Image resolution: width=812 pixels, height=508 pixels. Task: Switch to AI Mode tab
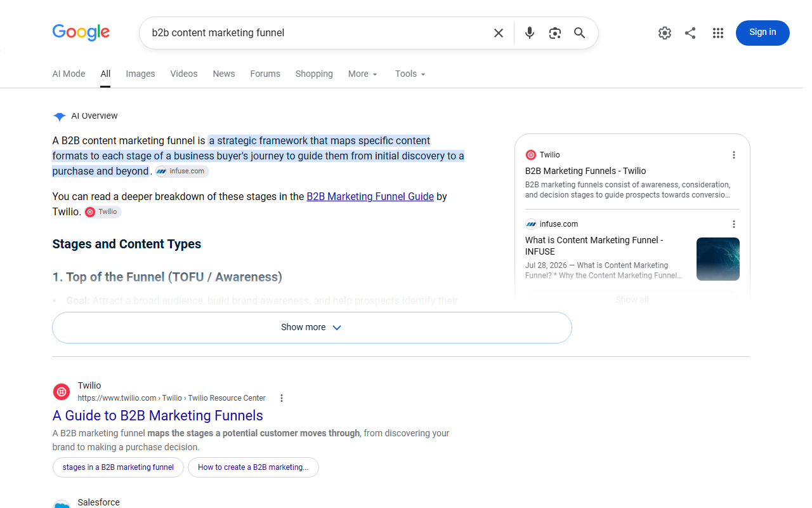[69, 74]
